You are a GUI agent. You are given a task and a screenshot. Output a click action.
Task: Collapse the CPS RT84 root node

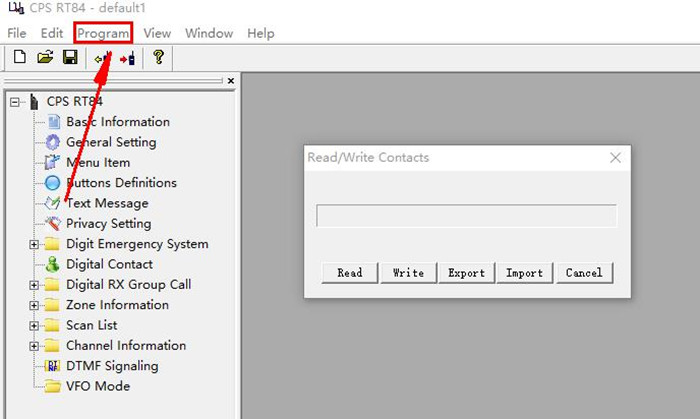click(15, 102)
